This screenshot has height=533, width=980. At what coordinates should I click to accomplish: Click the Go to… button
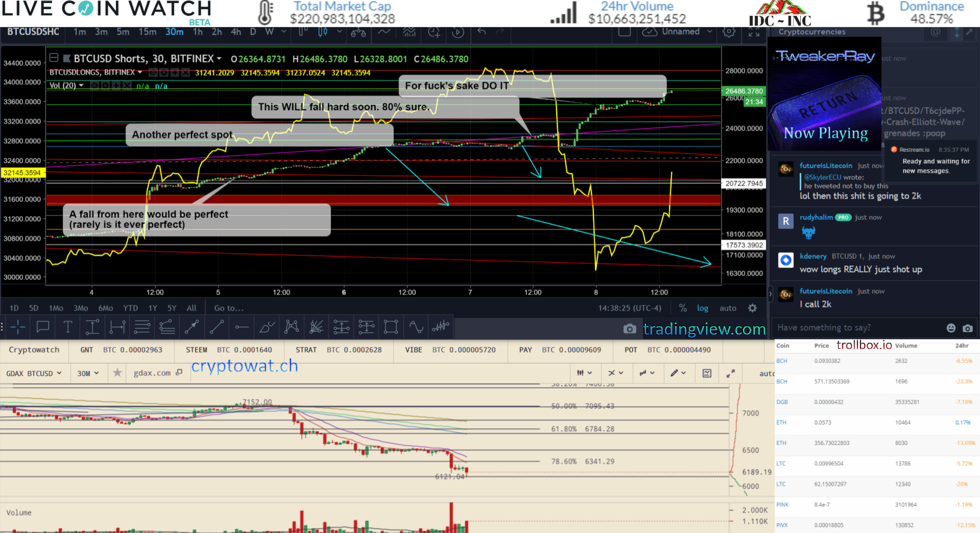tap(229, 308)
